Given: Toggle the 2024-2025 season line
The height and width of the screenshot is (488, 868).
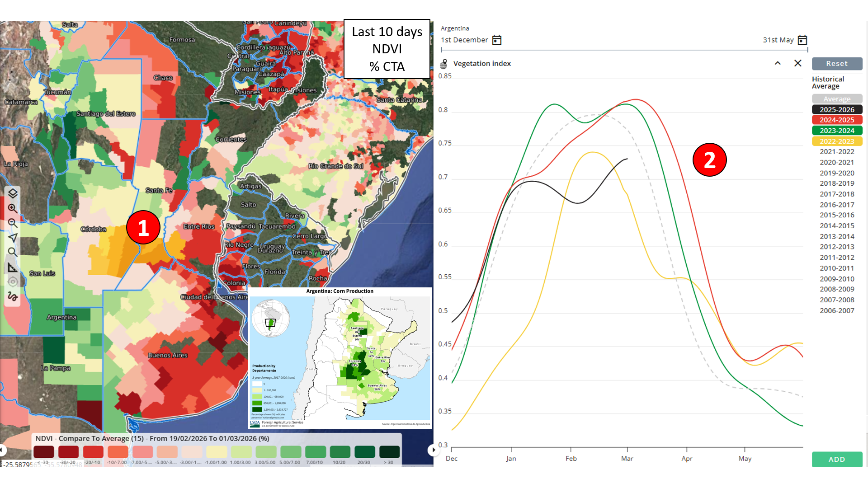Looking at the screenshot, I should pyautogui.click(x=837, y=120).
